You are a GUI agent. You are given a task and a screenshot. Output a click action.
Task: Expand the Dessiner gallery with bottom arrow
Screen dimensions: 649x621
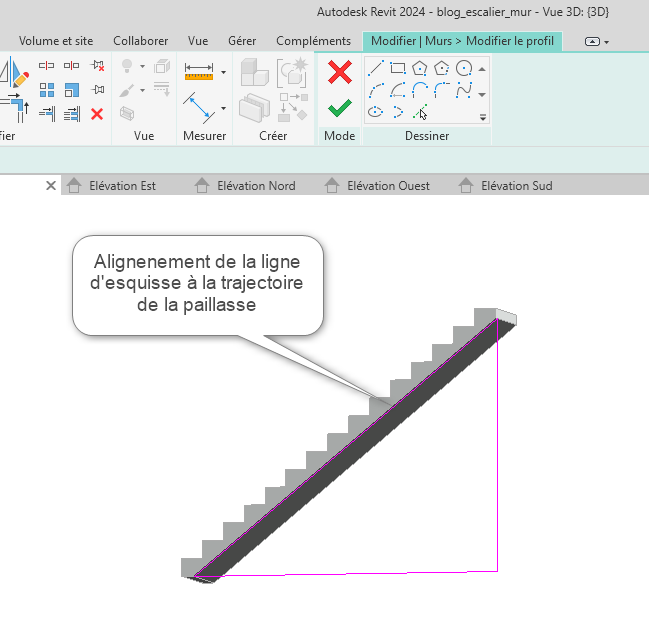[483, 117]
